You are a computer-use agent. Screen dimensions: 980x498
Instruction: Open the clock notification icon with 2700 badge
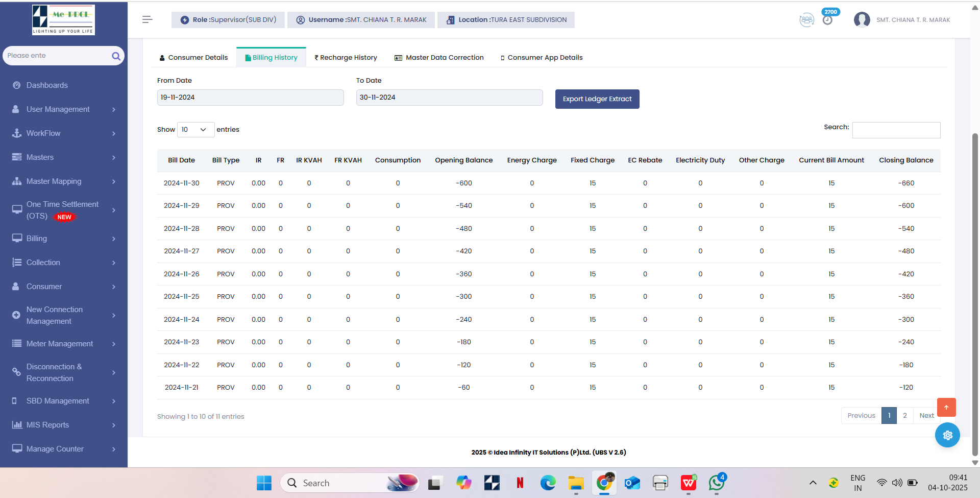coord(827,20)
